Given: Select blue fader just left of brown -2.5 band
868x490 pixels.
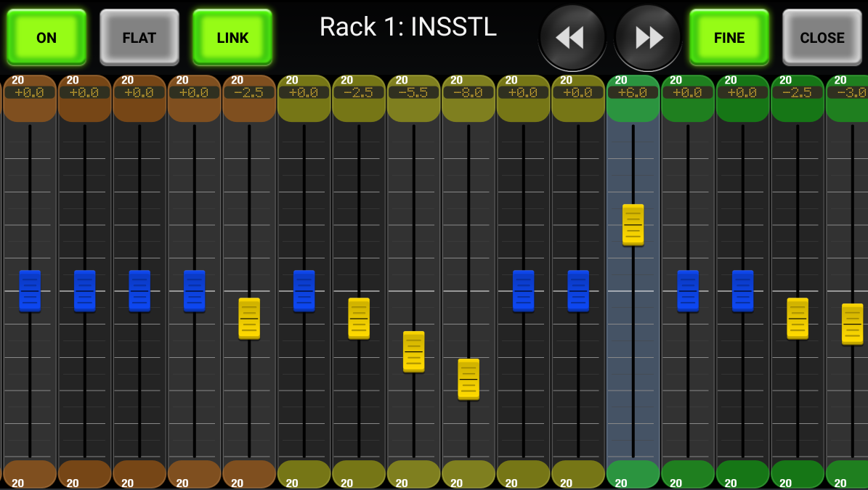Looking at the screenshot, I should 195,291.
